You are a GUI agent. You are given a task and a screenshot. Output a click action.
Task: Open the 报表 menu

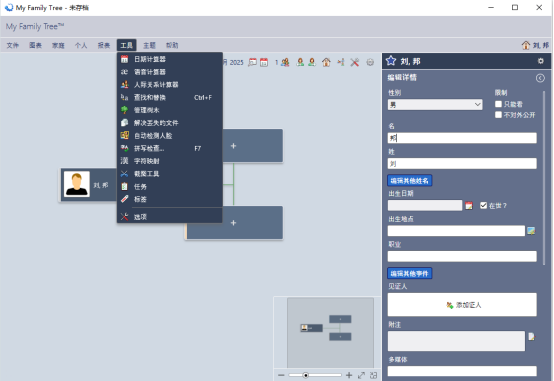[x=104, y=45]
